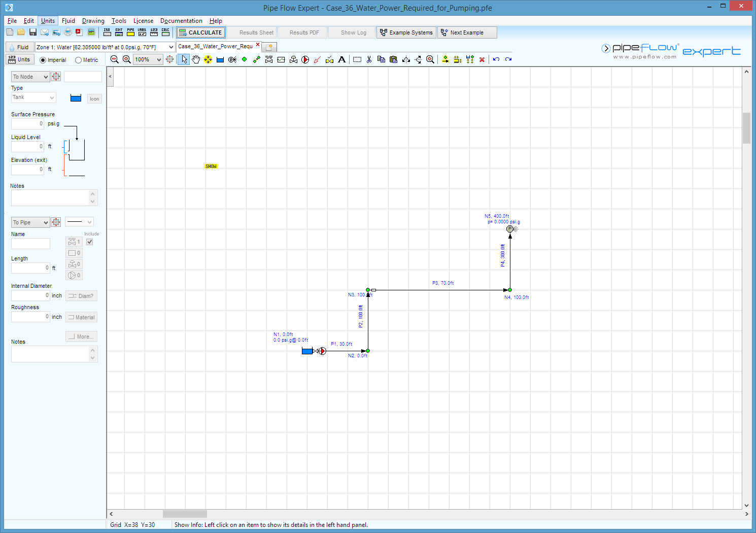Select the Add Pump tool
This screenshot has width=756, height=533.
pyautogui.click(x=305, y=59)
